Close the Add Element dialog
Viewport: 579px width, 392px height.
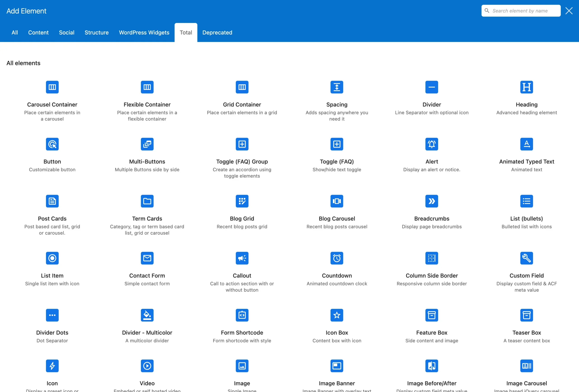(569, 10)
